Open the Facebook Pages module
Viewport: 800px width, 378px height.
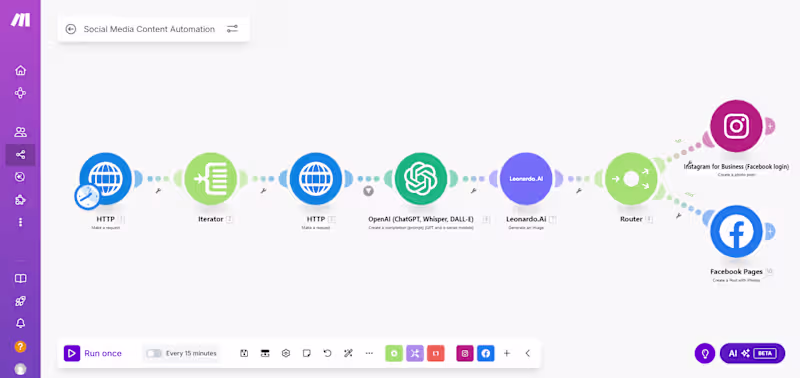tap(736, 231)
